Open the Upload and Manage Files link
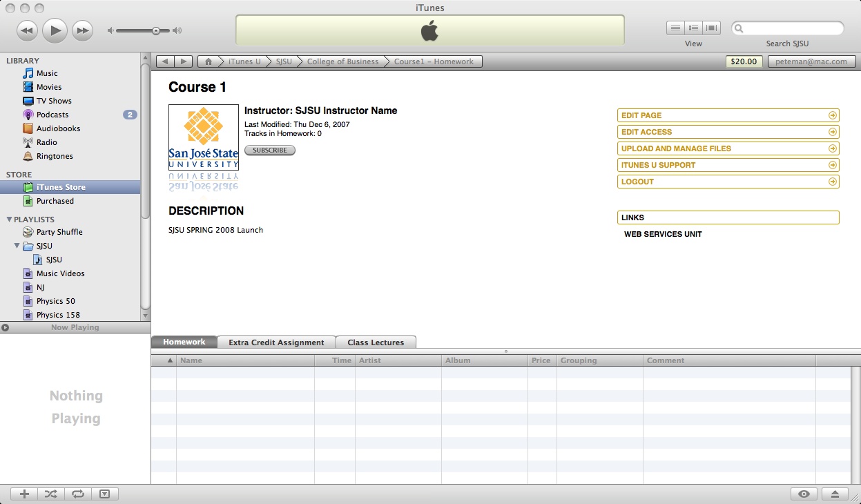 tap(728, 148)
